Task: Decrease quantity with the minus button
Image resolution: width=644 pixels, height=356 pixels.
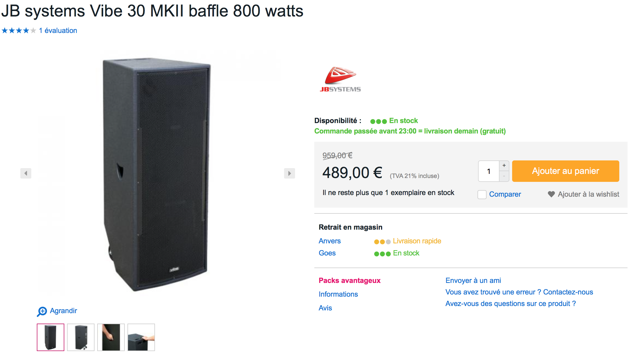Action: (x=504, y=176)
